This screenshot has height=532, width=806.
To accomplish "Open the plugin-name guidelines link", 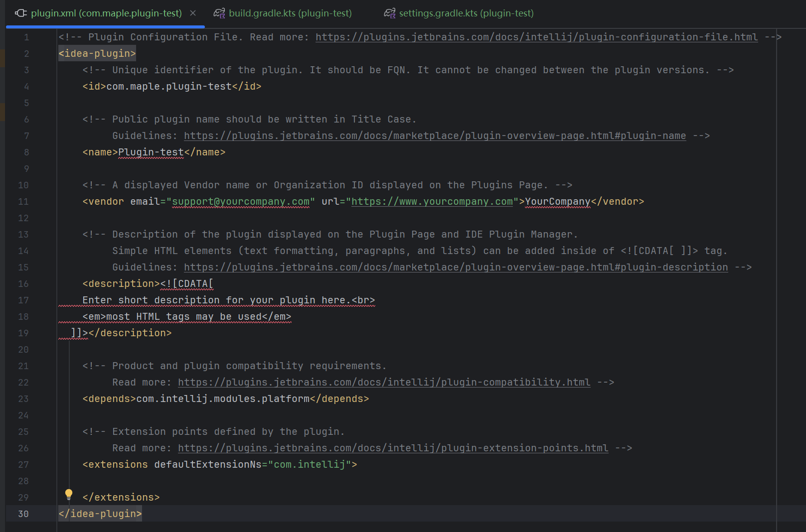I will pyautogui.click(x=435, y=135).
